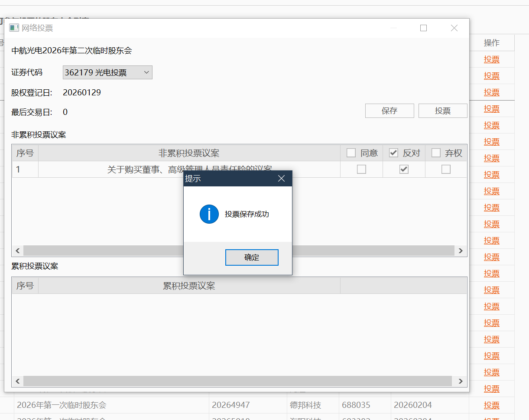Close the 网络投票 window
529x420 pixels.
coord(454,28)
